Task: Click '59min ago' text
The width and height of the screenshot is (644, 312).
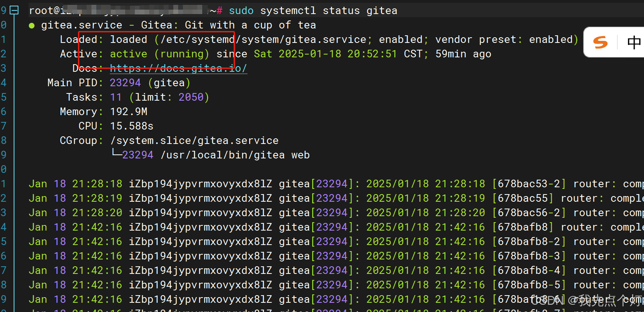Action: [x=463, y=54]
